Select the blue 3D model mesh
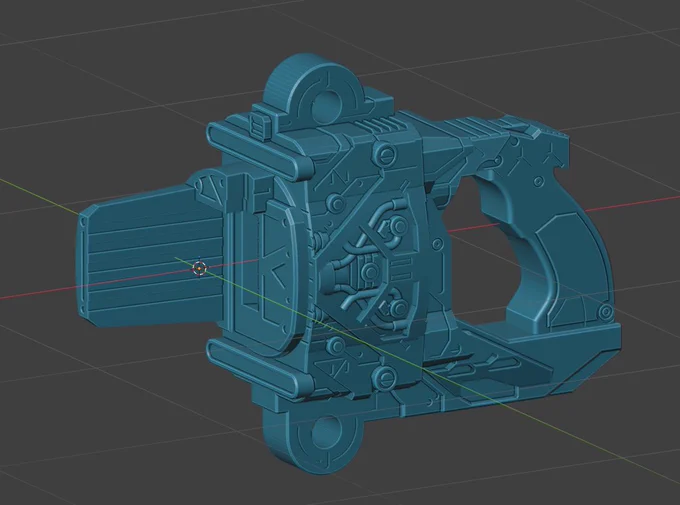The width and height of the screenshot is (680, 505). pyautogui.click(x=347, y=265)
